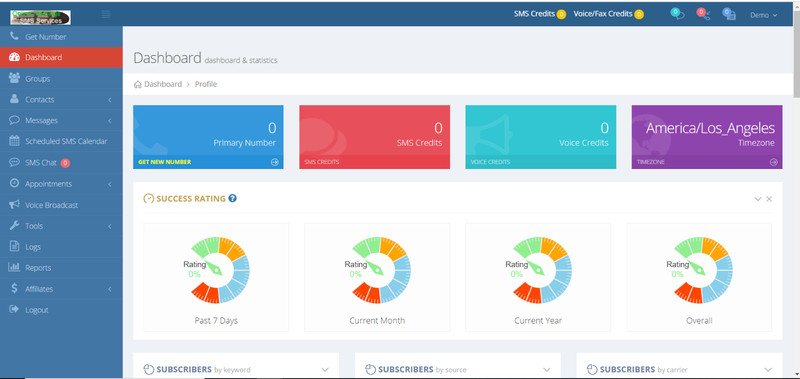The width and height of the screenshot is (800, 379).
Task: Expand the Tools submenu arrow
Action: click(x=110, y=226)
